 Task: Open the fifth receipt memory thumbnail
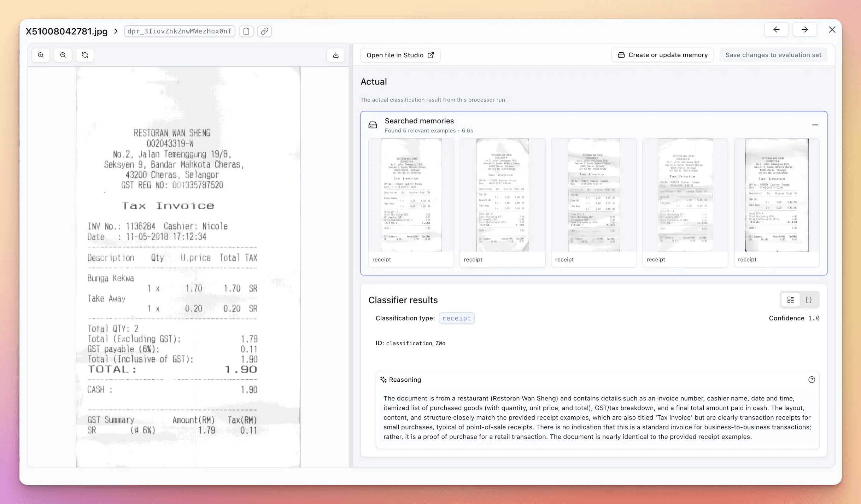pyautogui.click(x=777, y=195)
